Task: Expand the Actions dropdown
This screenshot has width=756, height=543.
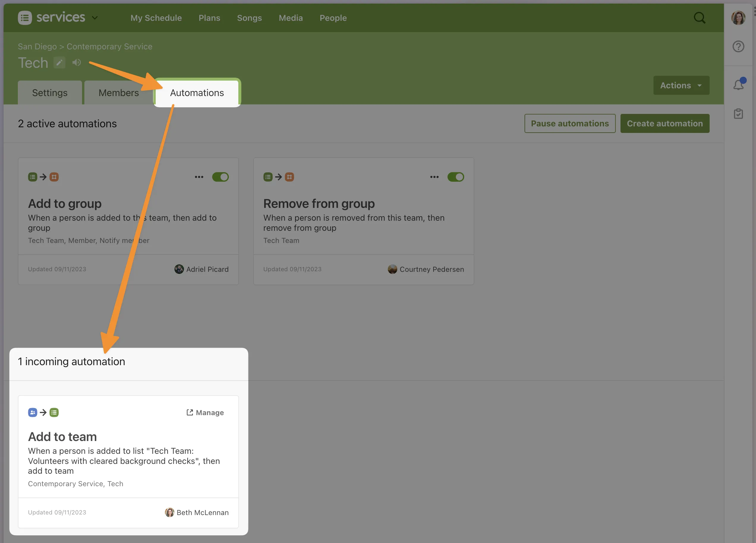Action: pyautogui.click(x=681, y=85)
